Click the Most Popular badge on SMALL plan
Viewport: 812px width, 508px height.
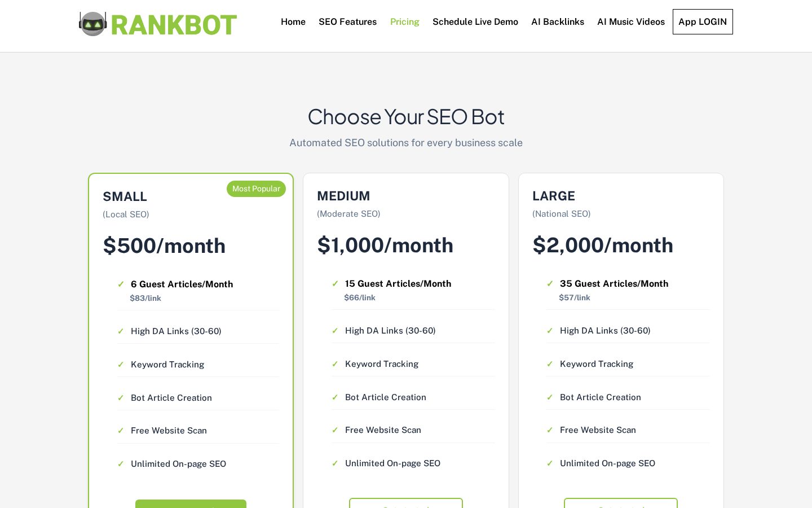click(256, 189)
